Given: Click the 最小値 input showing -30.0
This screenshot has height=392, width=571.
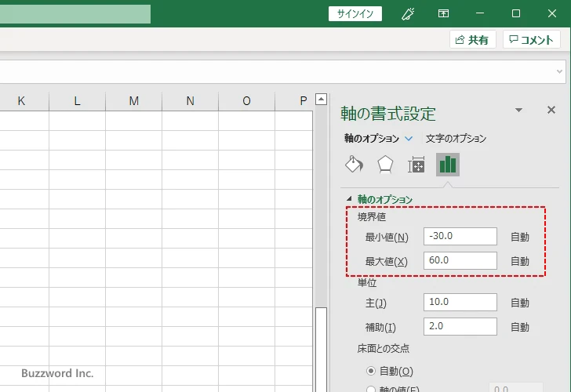Looking at the screenshot, I should [460, 237].
